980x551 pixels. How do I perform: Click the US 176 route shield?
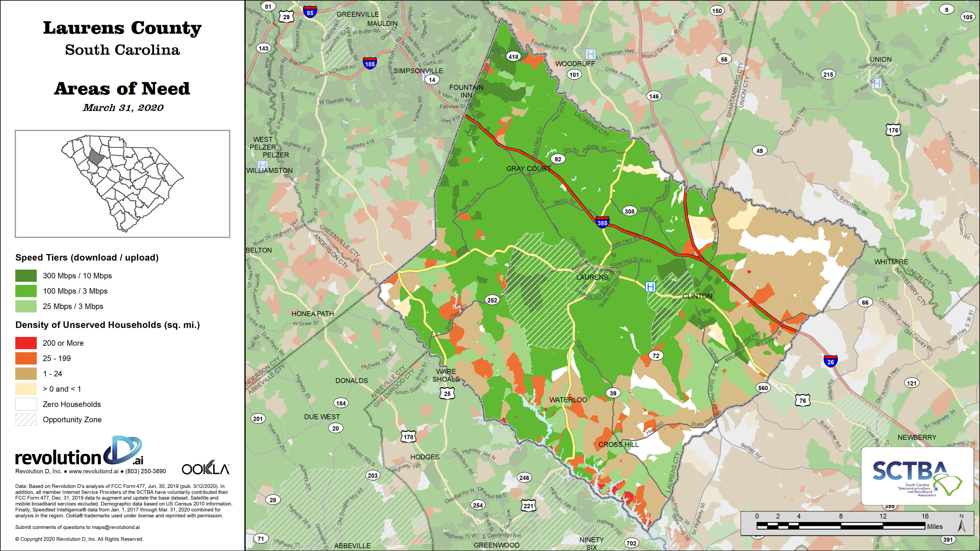(893, 130)
